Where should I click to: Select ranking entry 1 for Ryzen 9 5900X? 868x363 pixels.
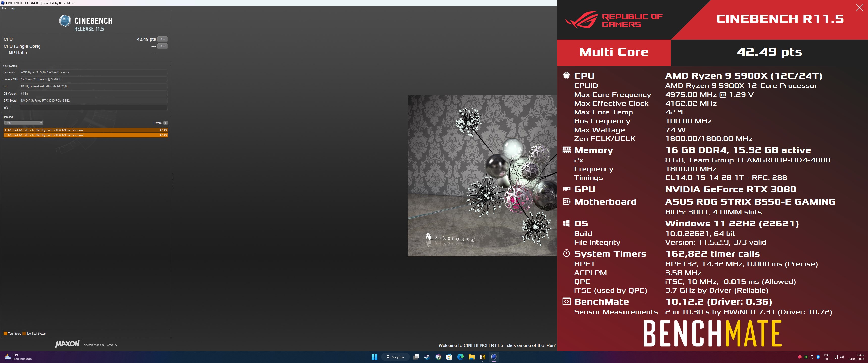click(x=86, y=130)
